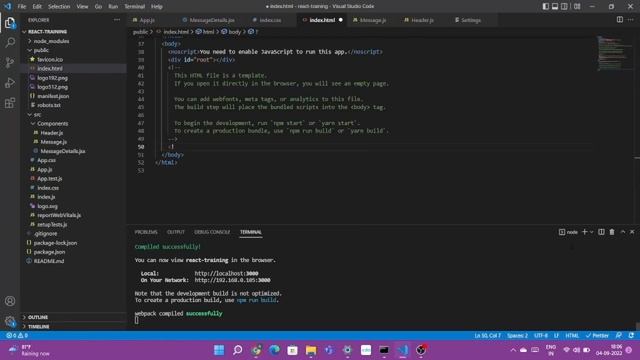Open File Explorer from the taskbar
The height and width of the screenshot is (360, 640).
pyautogui.click(x=311, y=350)
